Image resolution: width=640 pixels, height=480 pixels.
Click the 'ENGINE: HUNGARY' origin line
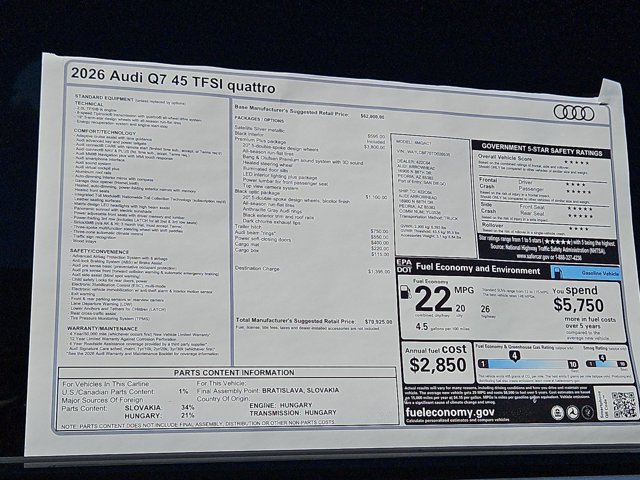[281, 405]
